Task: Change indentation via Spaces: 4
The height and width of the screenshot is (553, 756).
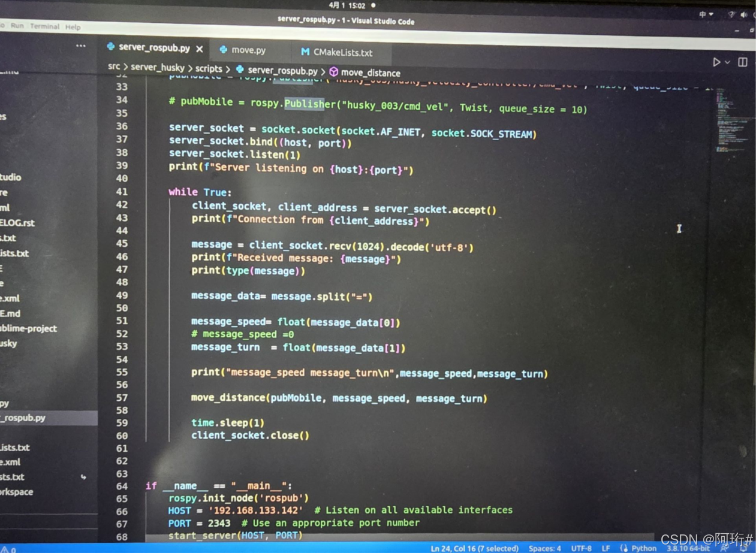Action: [544, 548]
